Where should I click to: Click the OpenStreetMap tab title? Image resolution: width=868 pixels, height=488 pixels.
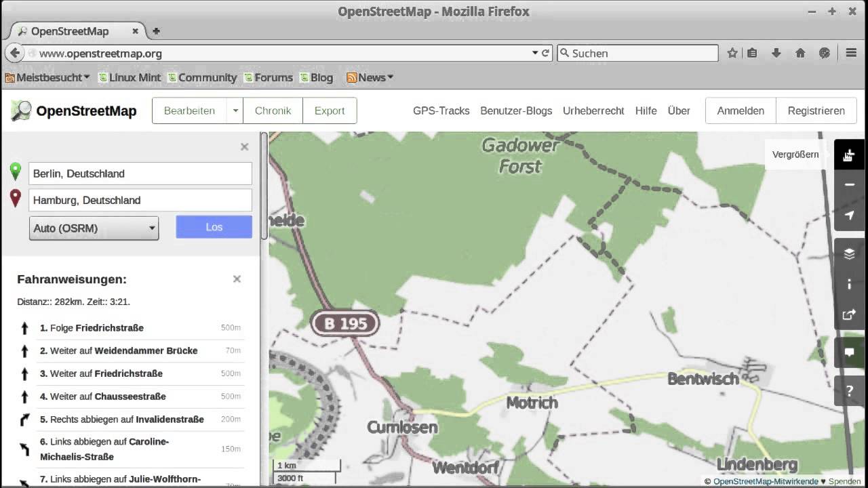(x=70, y=31)
